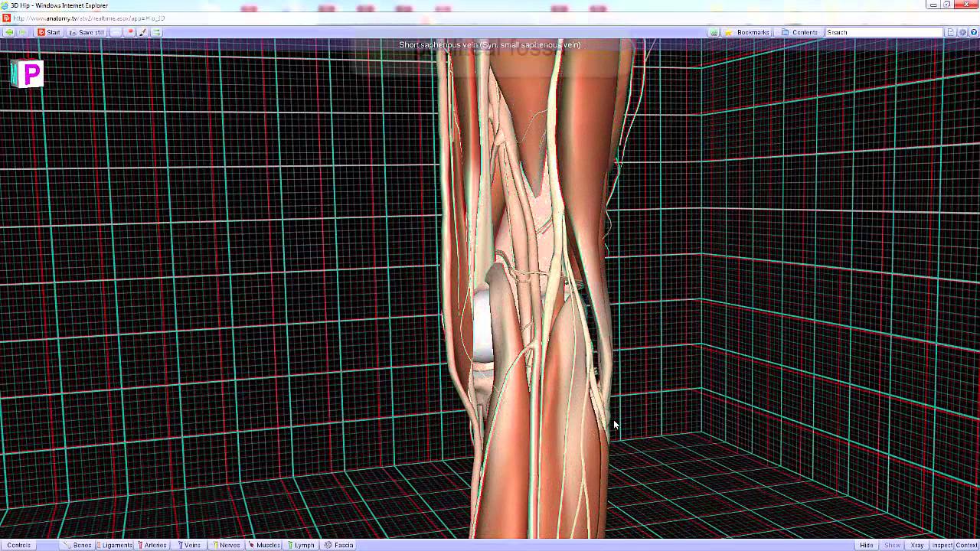Toggle the Lymph layer
This screenshot has width=980, height=551.
tap(301, 545)
